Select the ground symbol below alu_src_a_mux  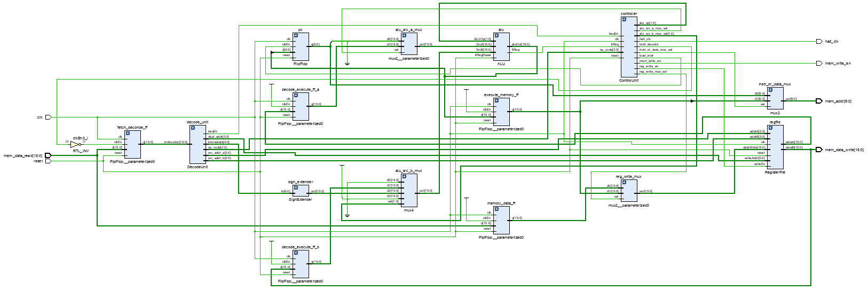[347, 64]
